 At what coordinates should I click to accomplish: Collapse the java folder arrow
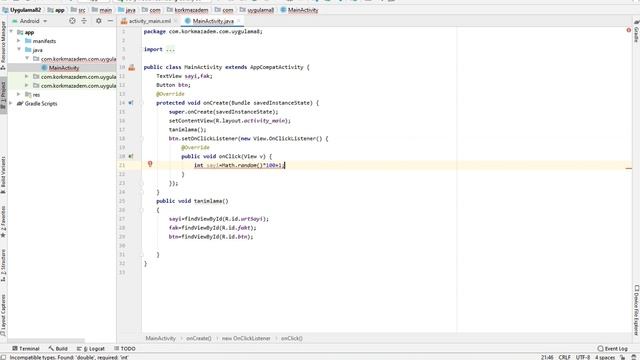[x=19, y=50]
